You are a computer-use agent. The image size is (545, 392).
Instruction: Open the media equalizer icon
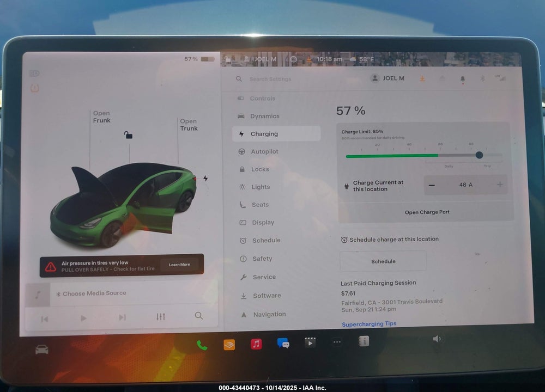click(161, 317)
